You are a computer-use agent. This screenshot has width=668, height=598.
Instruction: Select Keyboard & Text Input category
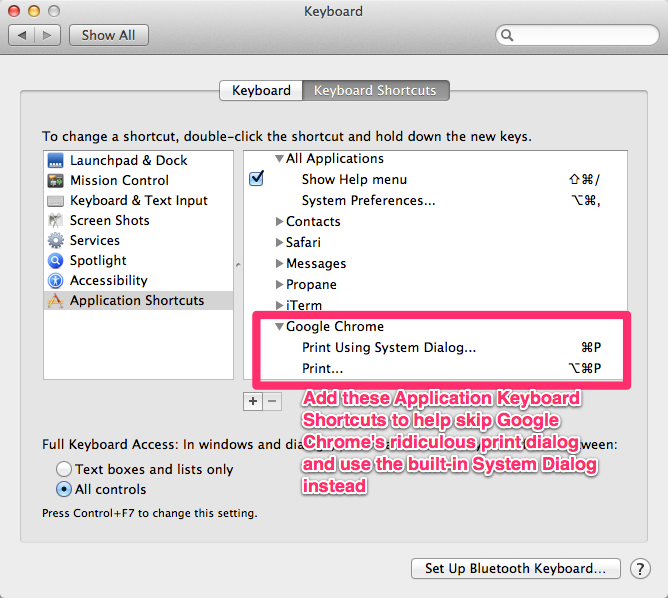coord(138,201)
